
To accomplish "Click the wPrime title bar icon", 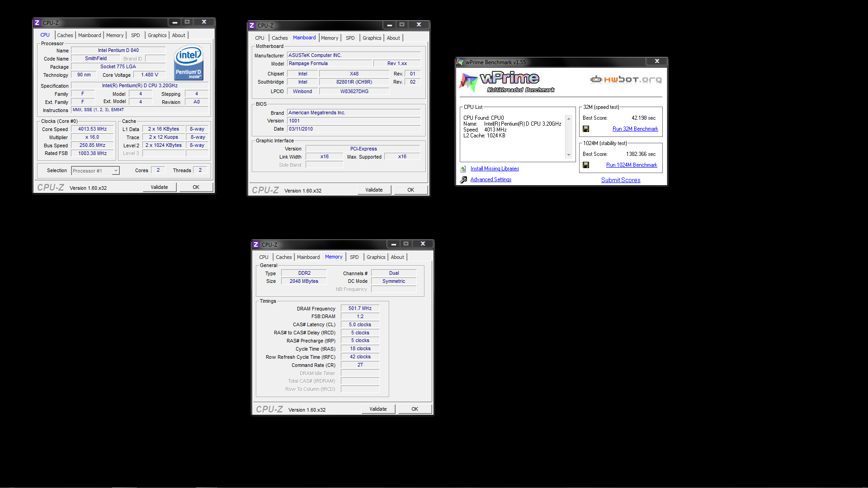I will pyautogui.click(x=460, y=62).
